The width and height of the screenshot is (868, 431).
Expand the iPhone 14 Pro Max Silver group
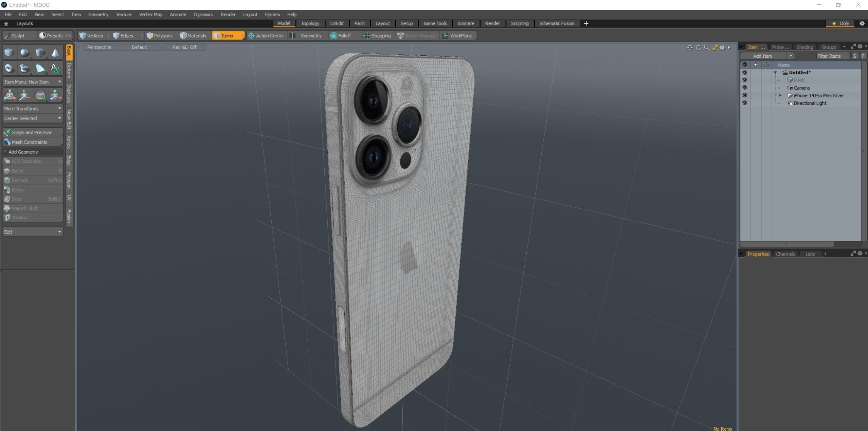(x=780, y=95)
